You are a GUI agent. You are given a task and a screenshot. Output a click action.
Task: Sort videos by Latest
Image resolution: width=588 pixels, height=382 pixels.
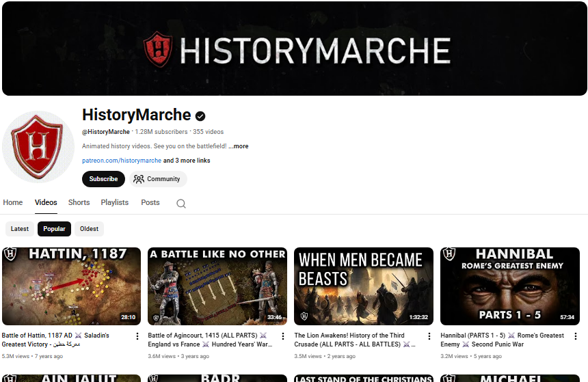pyautogui.click(x=20, y=229)
